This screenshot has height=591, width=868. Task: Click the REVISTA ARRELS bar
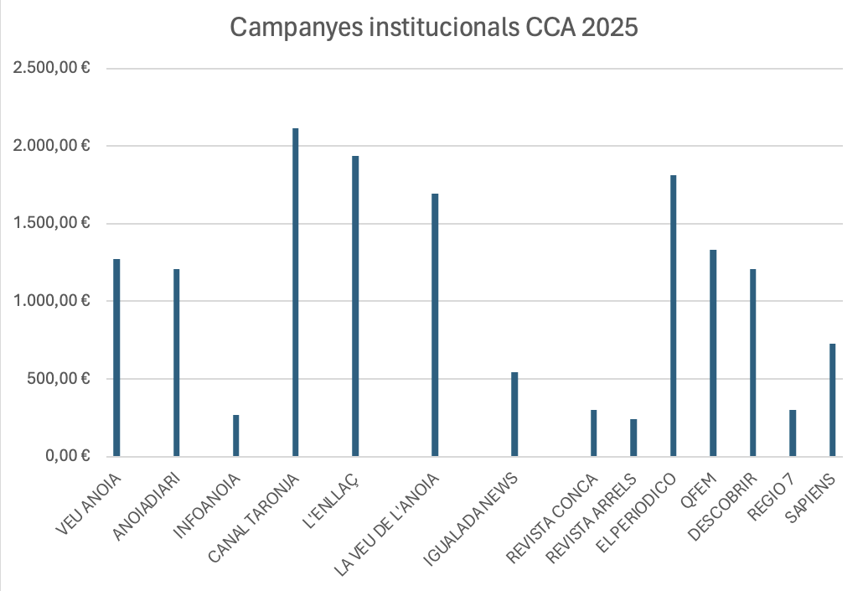(633, 437)
